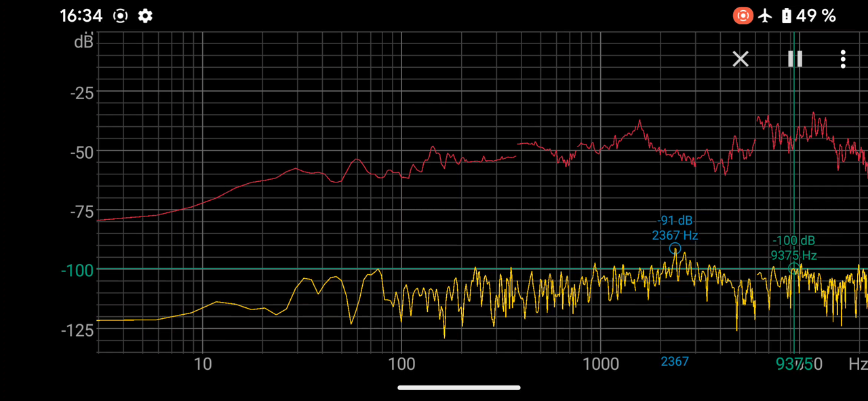
Task: Dismiss markers with the X icon
Action: click(741, 59)
